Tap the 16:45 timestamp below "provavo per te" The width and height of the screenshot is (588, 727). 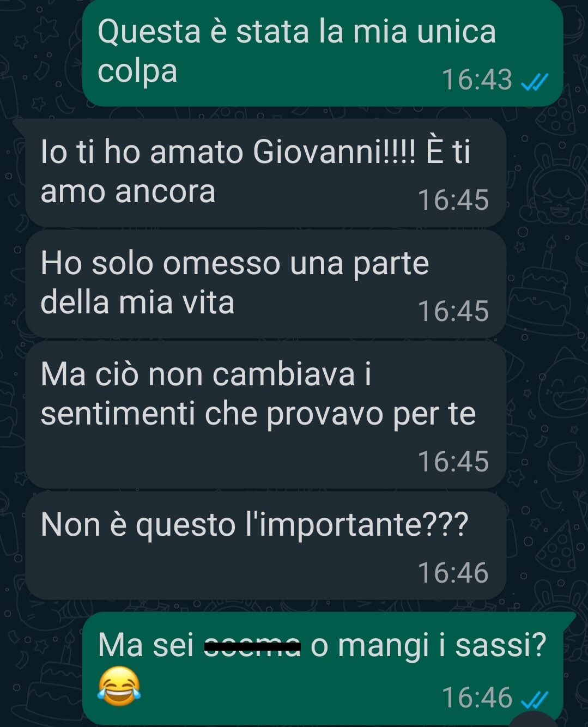tap(453, 461)
